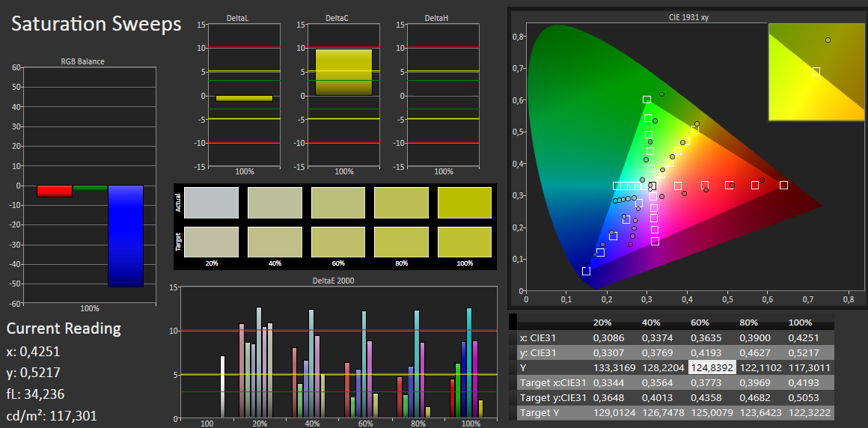This screenshot has width=868, height=428.
Task: Click the green bar in RGB Balance chart
Action: click(x=90, y=188)
